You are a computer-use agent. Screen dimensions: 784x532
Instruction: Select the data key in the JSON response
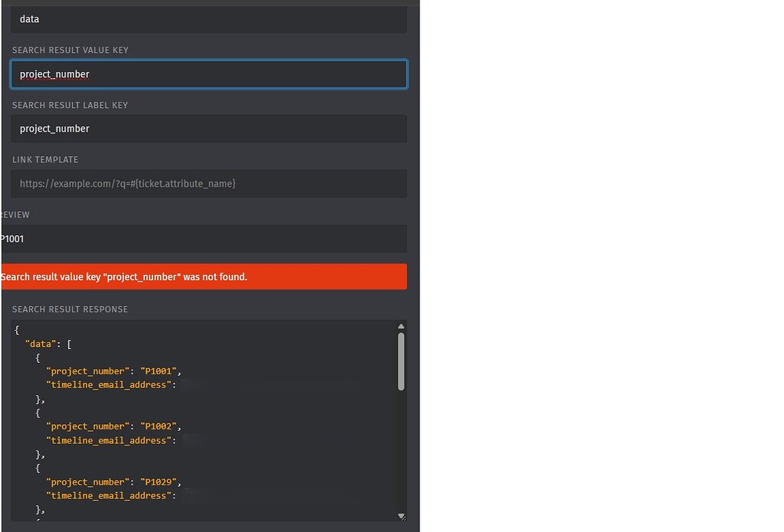point(41,343)
